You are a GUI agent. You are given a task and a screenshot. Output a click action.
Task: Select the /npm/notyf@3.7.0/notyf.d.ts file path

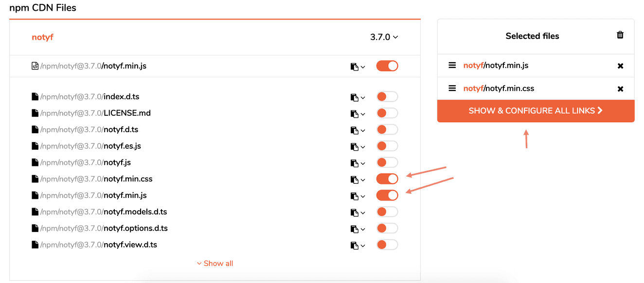(86, 129)
